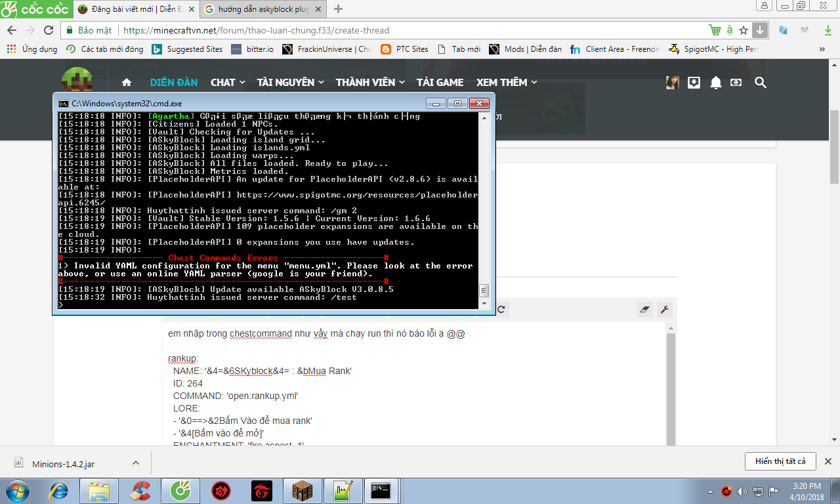Open the PTC Sites bookmark
Viewport: 840px width, 504px height.
(404, 49)
